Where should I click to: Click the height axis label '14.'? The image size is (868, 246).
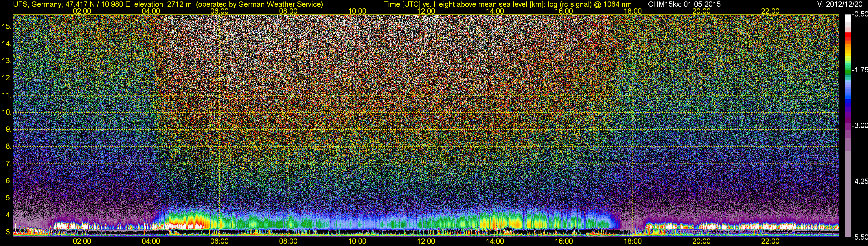pyautogui.click(x=7, y=44)
